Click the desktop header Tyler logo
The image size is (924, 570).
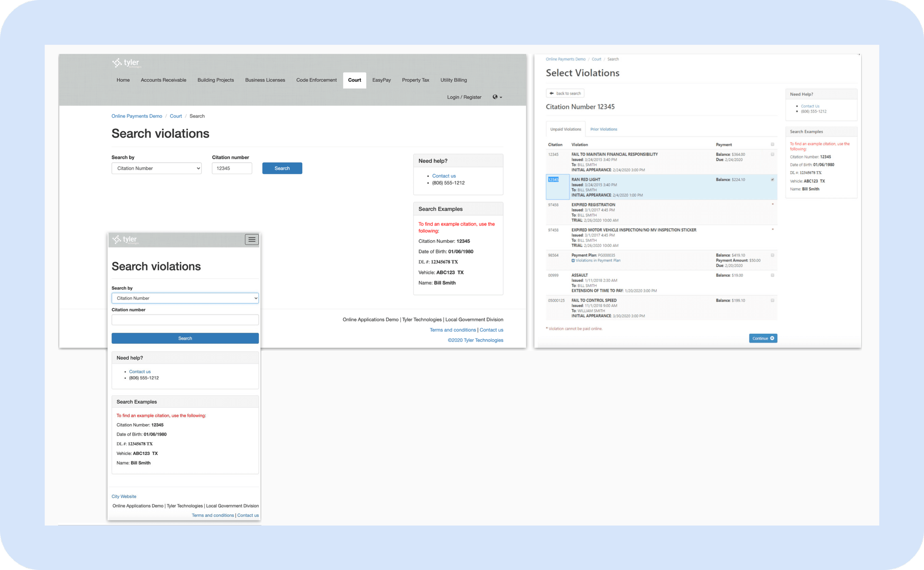[126, 63]
